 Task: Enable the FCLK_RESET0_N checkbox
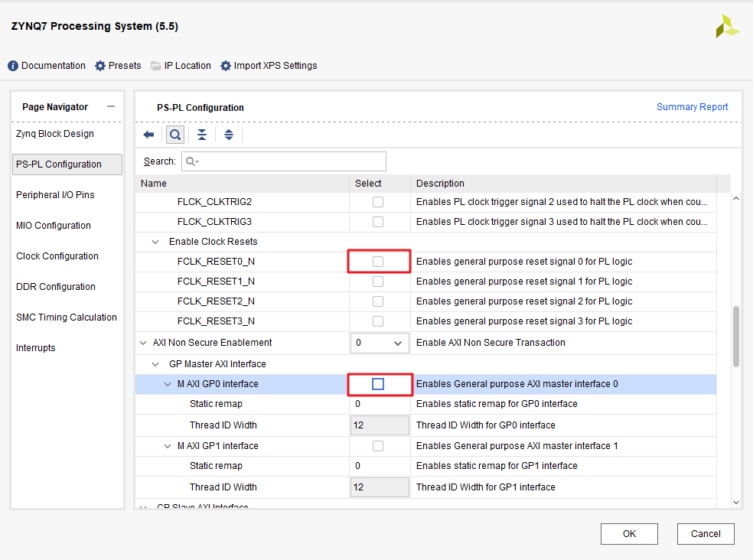point(378,262)
